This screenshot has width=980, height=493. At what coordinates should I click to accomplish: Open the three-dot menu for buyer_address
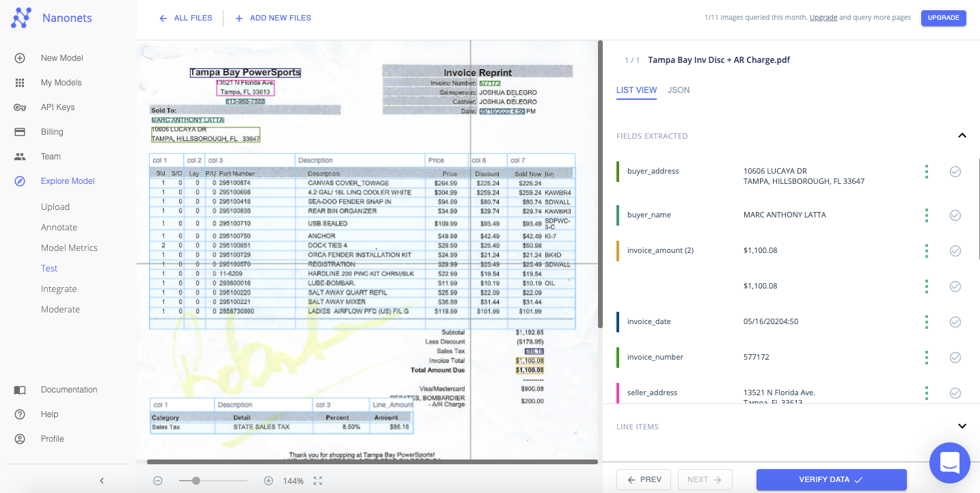927,172
